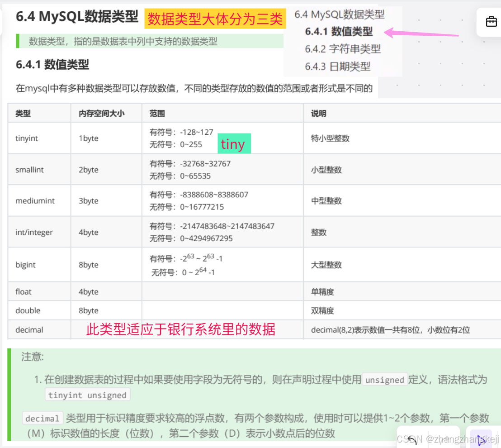Click range text 无符号：0~255
Viewport: 501px width, 448px height.
(176, 144)
